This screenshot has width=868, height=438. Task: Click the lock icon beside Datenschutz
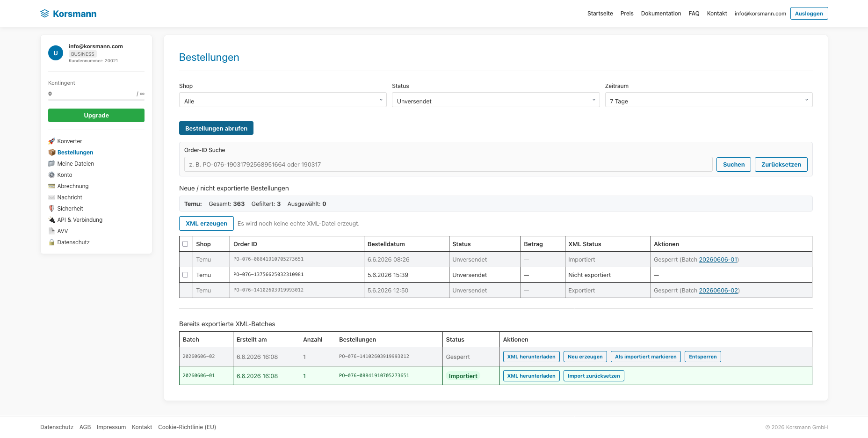[52, 242]
